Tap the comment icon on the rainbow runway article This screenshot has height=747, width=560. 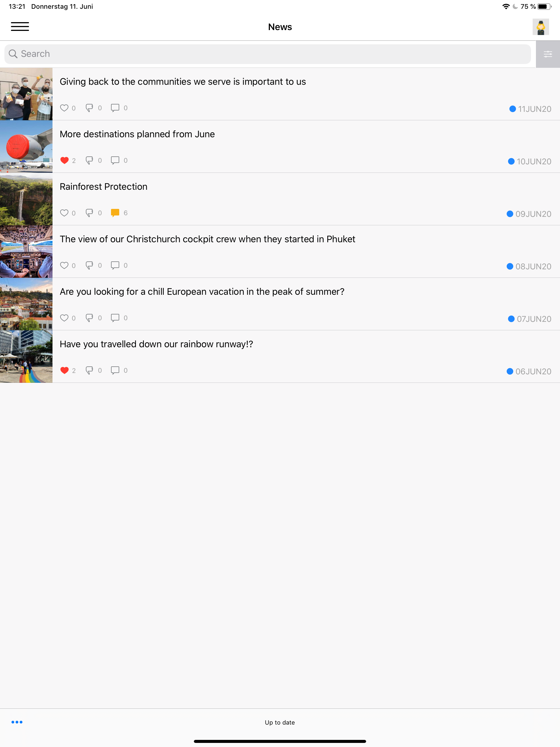click(x=115, y=370)
